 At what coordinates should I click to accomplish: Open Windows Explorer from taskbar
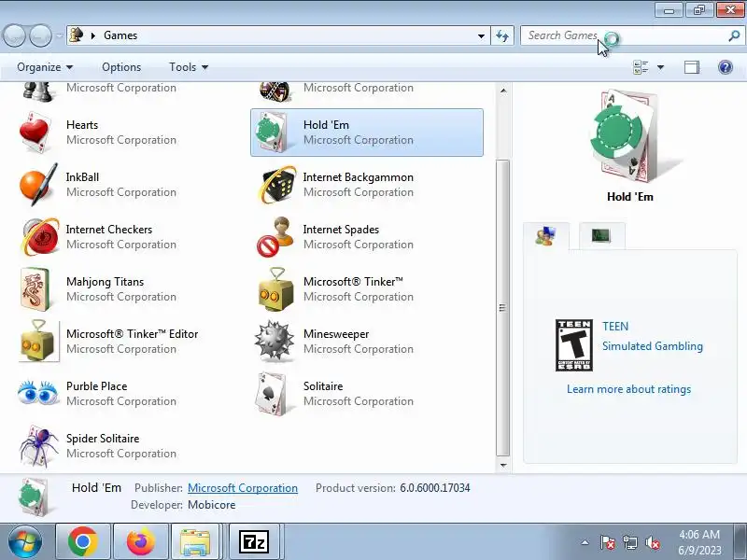(195, 542)
